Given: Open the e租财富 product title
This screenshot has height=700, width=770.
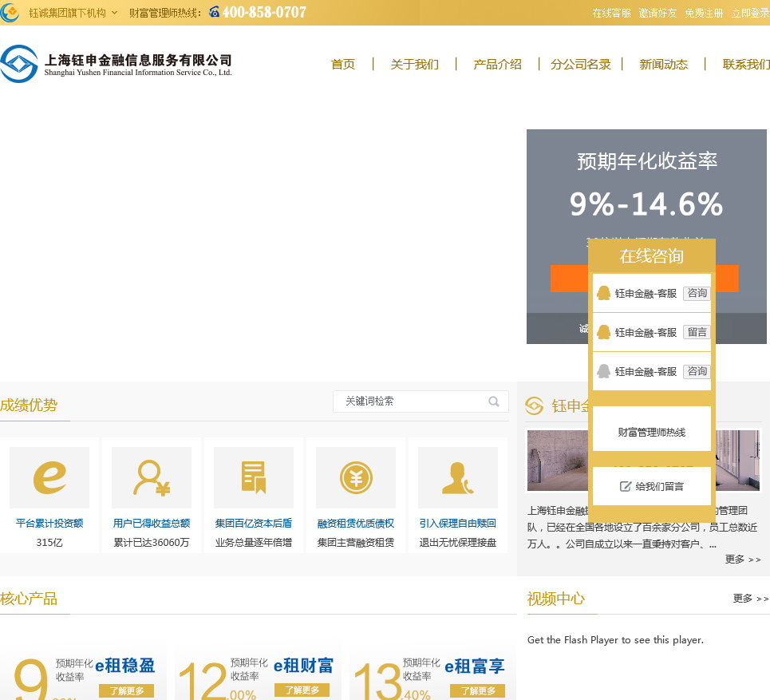Looking at the screenshot, I should 303,666.
